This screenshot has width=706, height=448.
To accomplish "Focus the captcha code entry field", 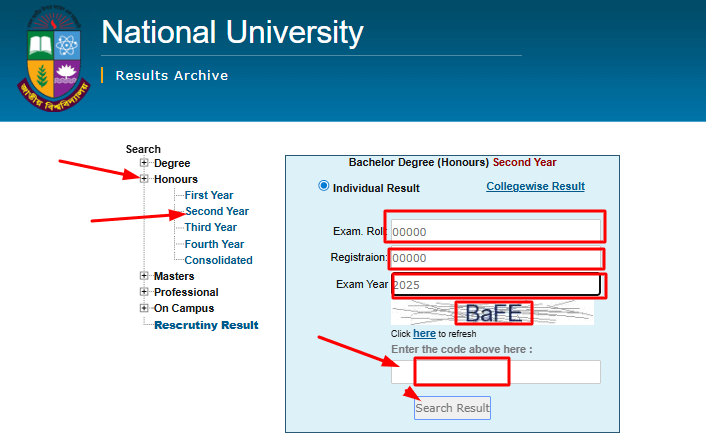I will pos(496,372).
